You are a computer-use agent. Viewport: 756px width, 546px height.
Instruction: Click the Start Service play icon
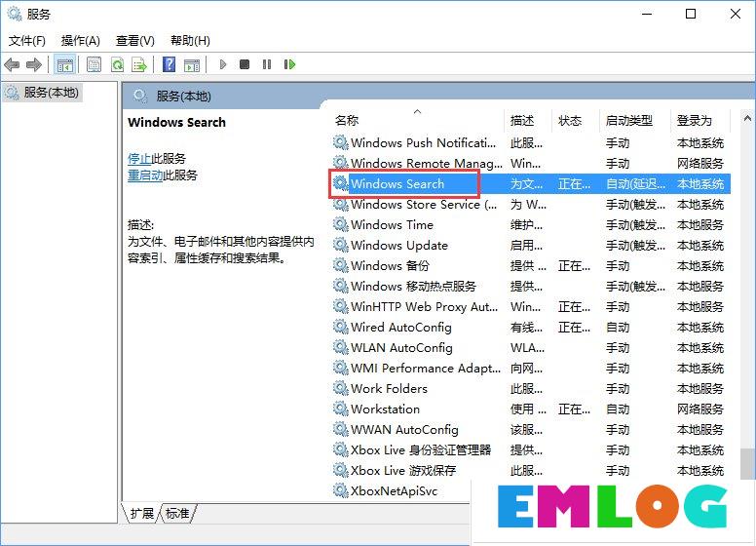point(222,64)
